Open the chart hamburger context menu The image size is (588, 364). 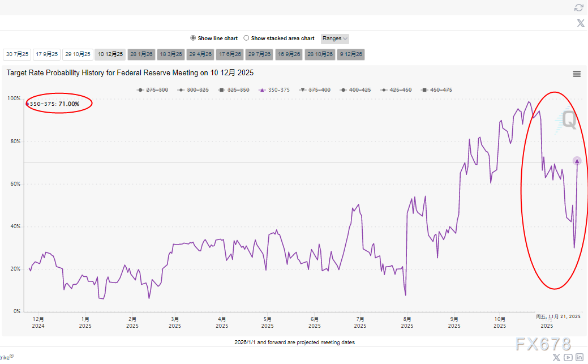(x=577, y=74)
